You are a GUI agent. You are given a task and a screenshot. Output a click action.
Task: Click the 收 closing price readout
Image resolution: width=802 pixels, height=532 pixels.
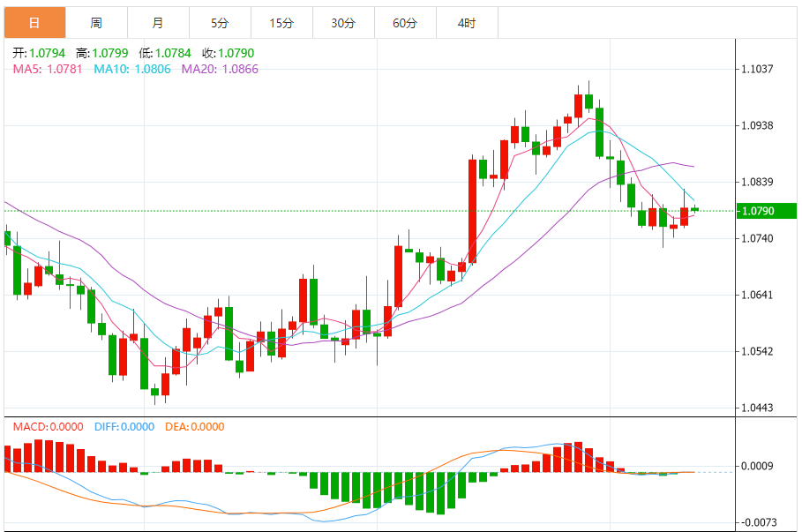pos(229,53)
